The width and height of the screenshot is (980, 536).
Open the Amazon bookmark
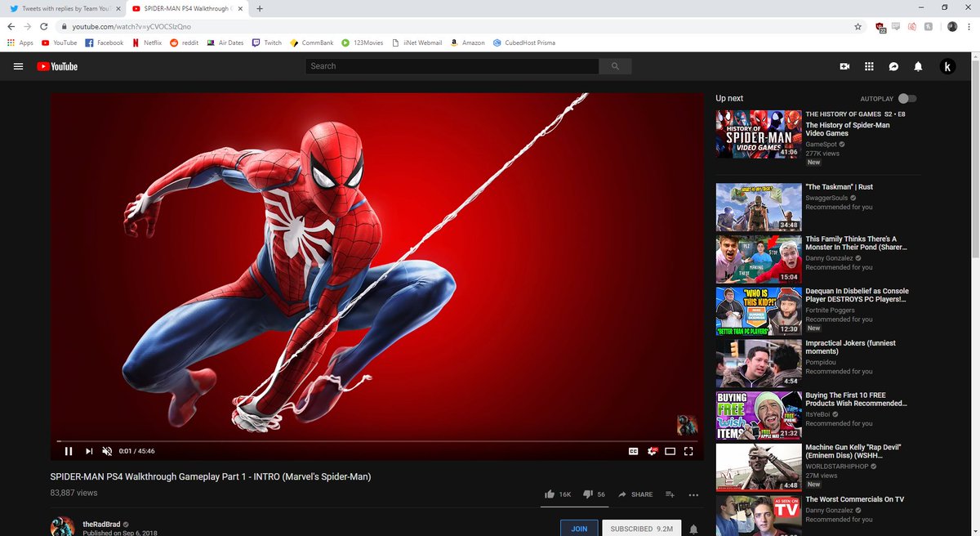click(468, 42)
